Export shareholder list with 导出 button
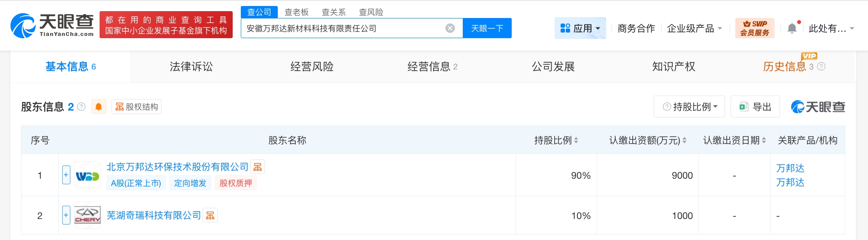Screen dimensions: 868x240 pos(755,107)
